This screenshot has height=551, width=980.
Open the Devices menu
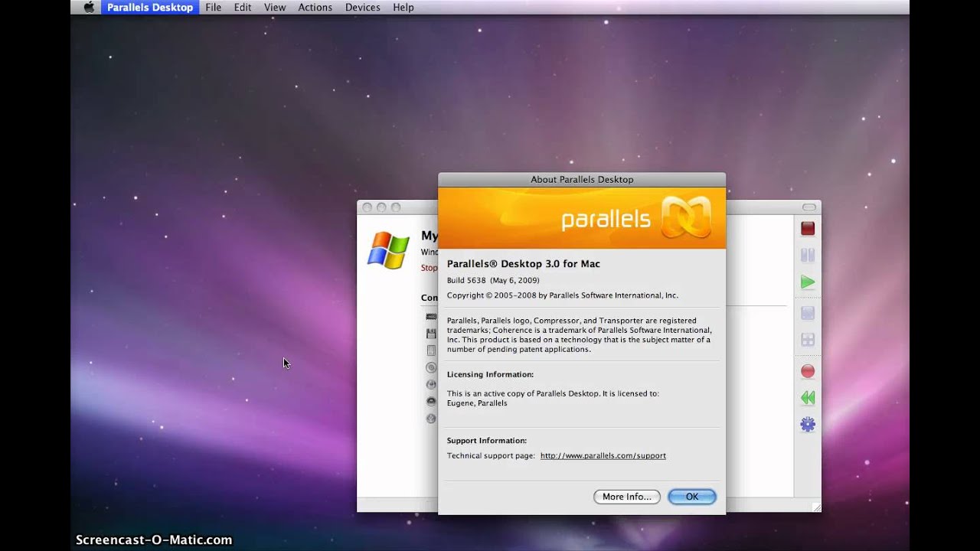tap(363, 7)
